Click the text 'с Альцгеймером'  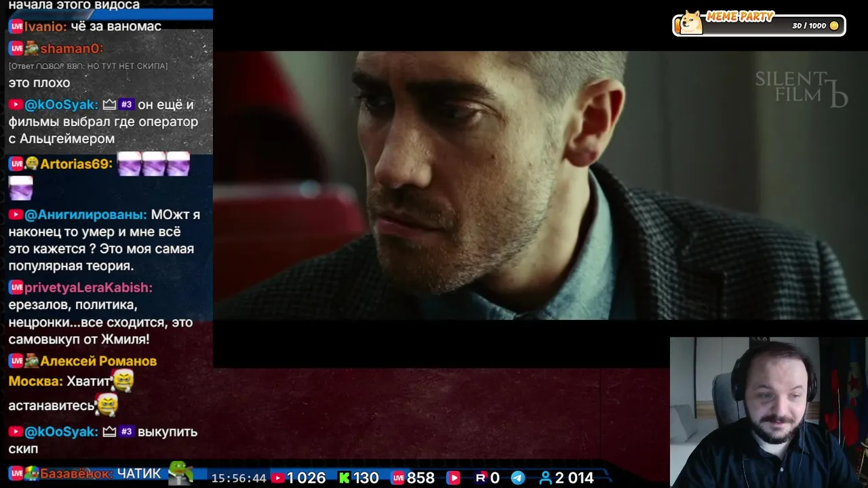click(x=61, y=139)
